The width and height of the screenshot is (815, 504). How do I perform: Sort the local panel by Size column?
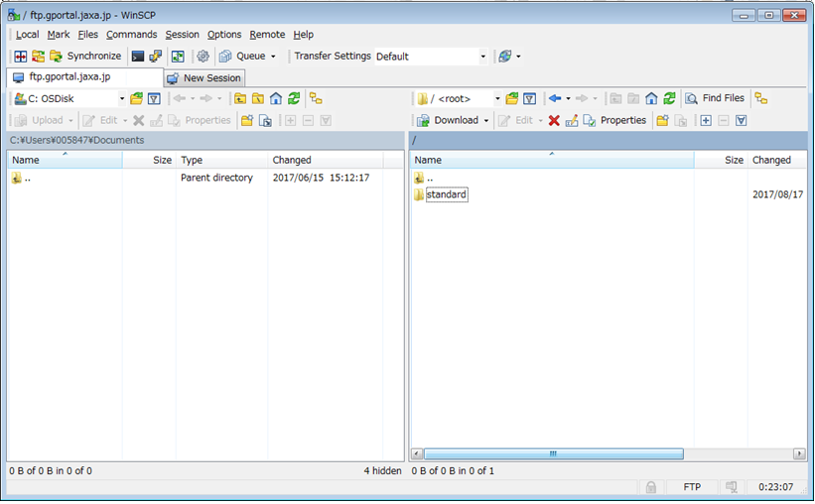tap(149, 160)
